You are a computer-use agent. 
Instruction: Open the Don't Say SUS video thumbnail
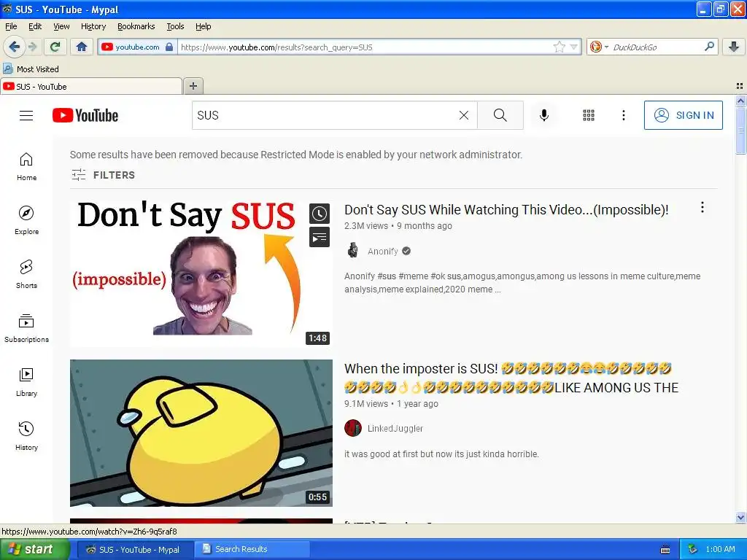point(201,273)
